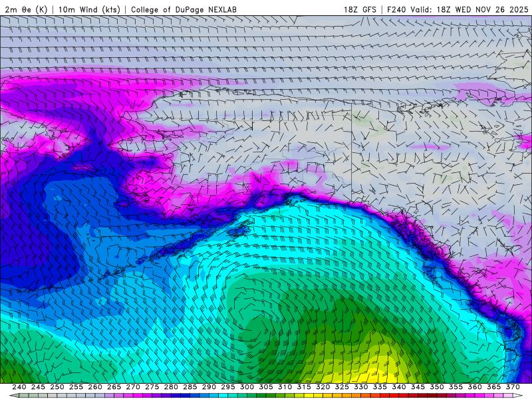The image size is (532, 399).
Task: Click the '2m θe (K)' title text
Action: 26,9
